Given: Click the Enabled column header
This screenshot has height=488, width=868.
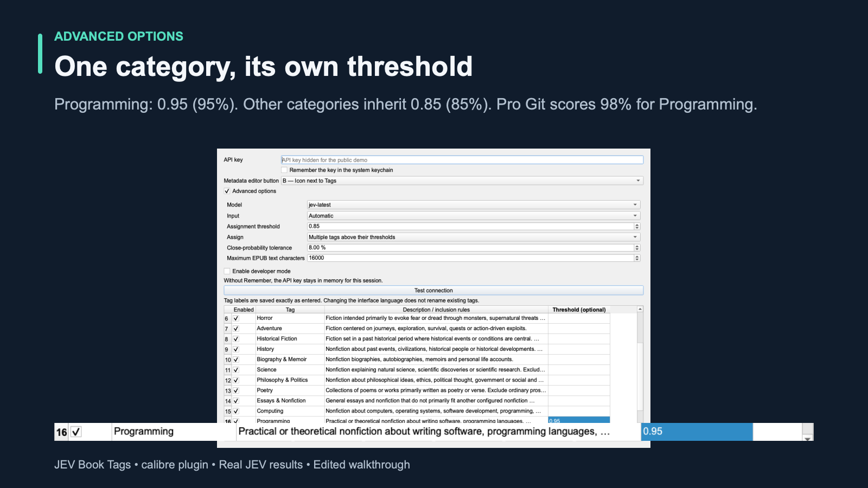Looking at the screenshot, I should point(244,310).
